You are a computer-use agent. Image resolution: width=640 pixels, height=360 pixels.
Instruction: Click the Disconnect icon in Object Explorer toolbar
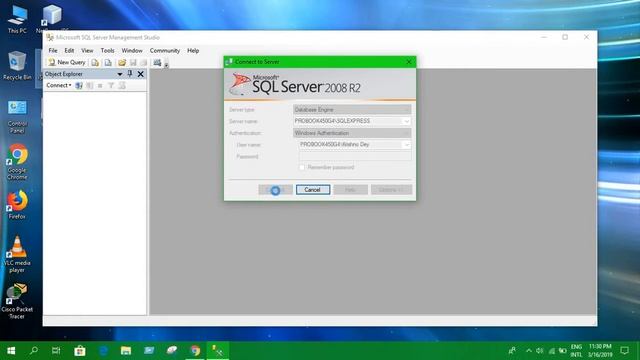coord(89,85)
